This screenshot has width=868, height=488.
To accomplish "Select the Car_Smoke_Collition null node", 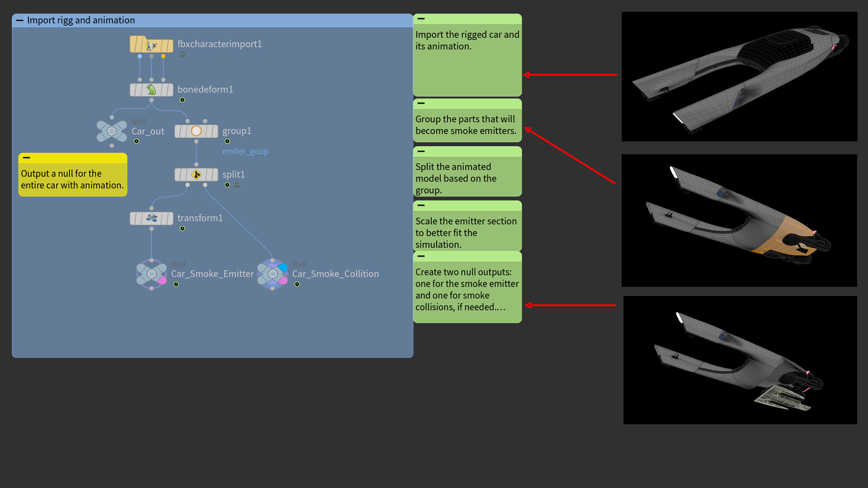I will (x=272, y=274).
